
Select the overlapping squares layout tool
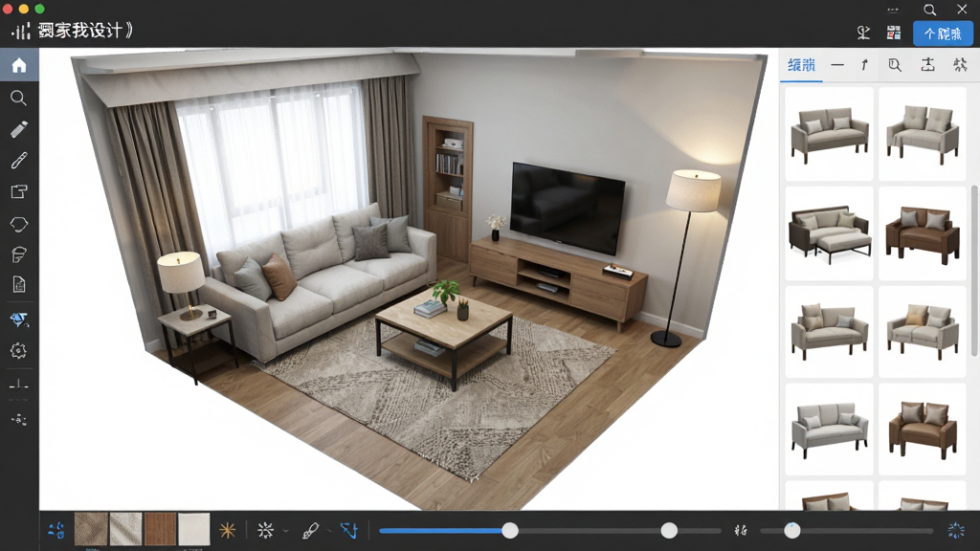[19, 191]
